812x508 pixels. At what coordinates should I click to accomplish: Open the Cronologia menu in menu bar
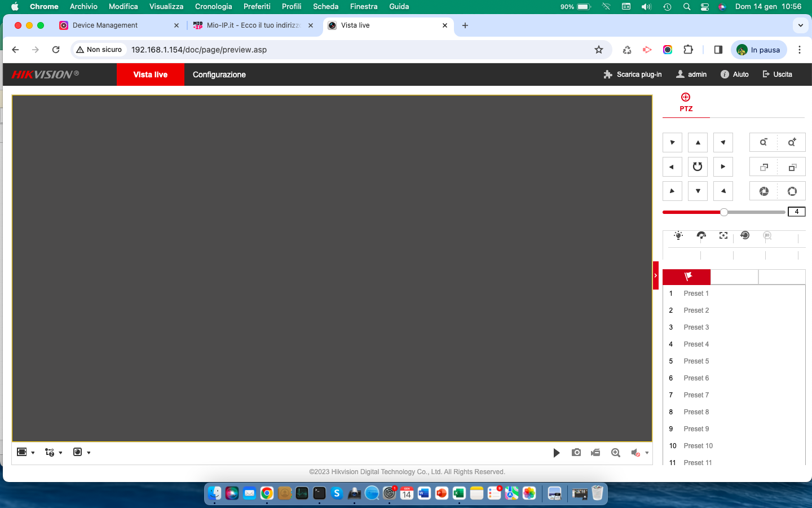(213, 6)
